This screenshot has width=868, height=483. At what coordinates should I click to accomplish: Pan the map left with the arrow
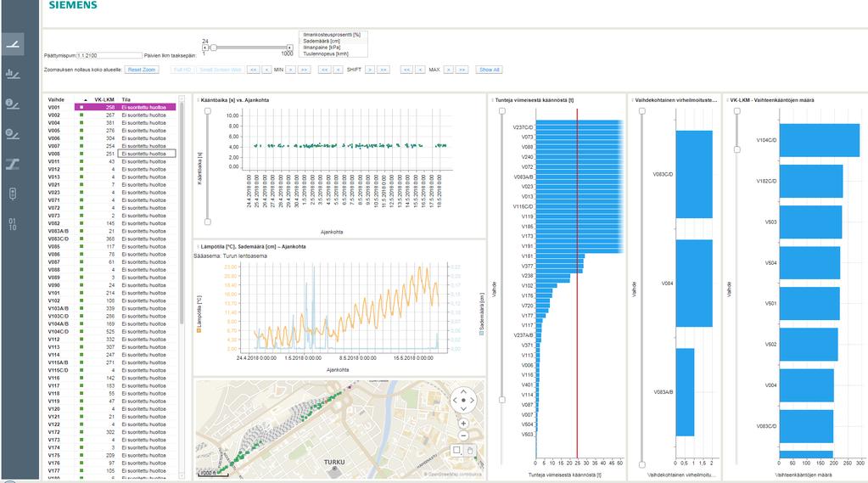455,400
